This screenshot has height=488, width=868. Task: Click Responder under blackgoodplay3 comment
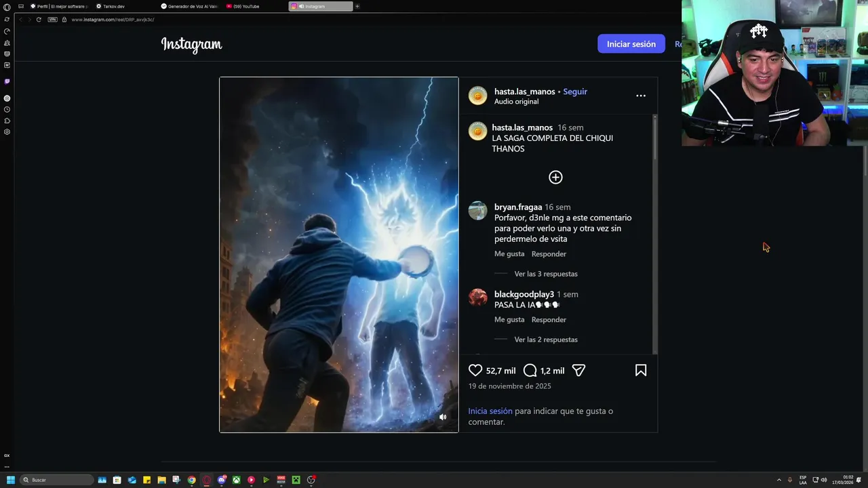tap(549, 320)
